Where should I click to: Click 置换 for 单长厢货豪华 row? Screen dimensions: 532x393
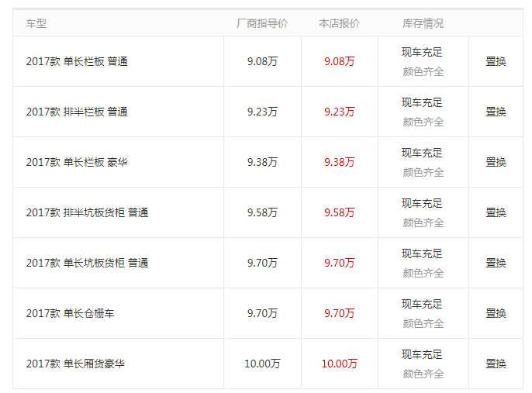496,364
